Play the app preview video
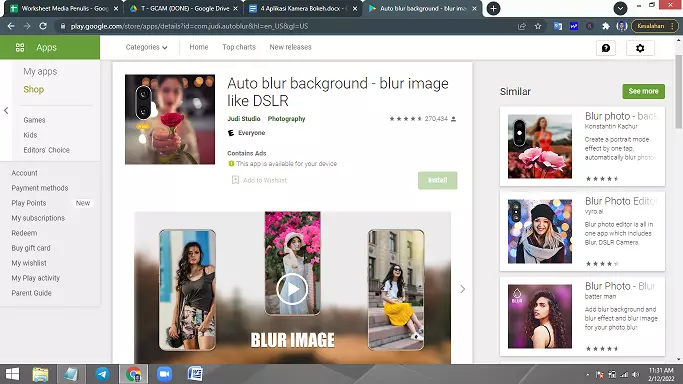This screenshot has height=384, width=683. 292,289
